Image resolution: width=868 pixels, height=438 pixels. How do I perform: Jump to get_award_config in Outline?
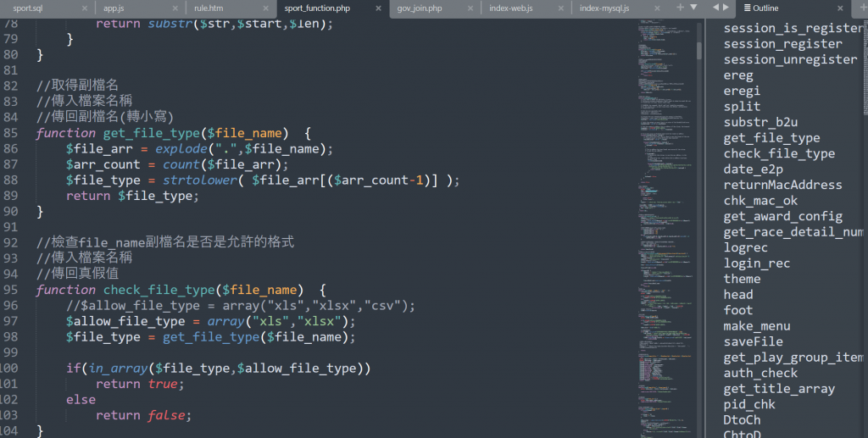[782, 216]
